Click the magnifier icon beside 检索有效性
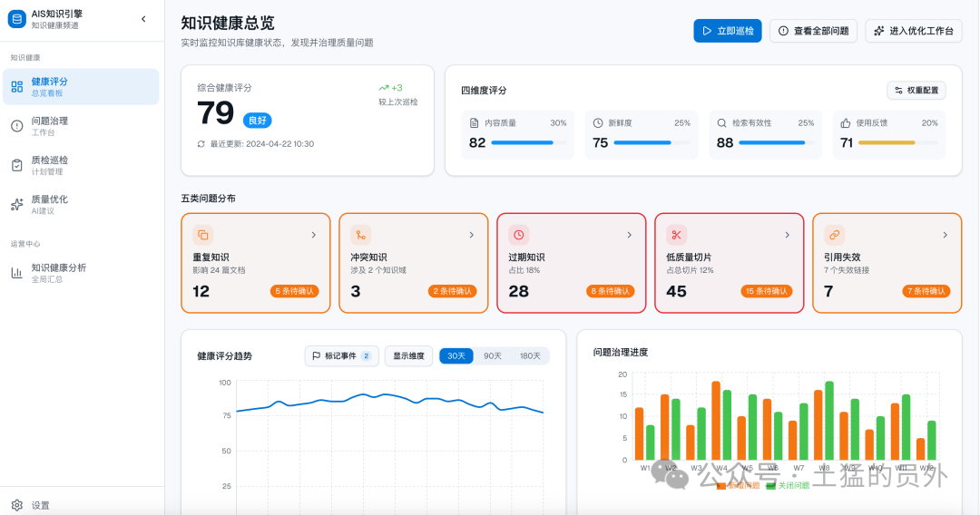The height and width of the screenshot is (515, 980). [722, 123]
